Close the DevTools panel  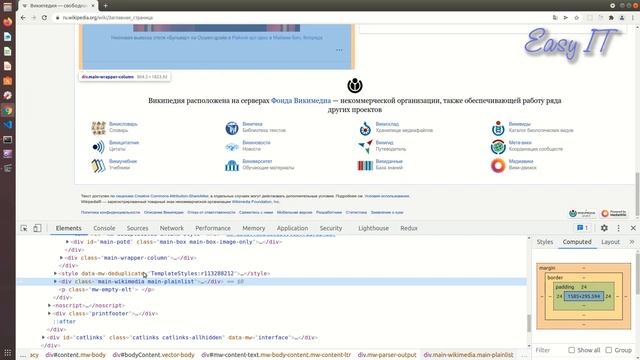[x=633, y=228]
